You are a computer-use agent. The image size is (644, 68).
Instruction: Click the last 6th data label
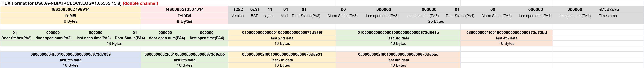185,60
